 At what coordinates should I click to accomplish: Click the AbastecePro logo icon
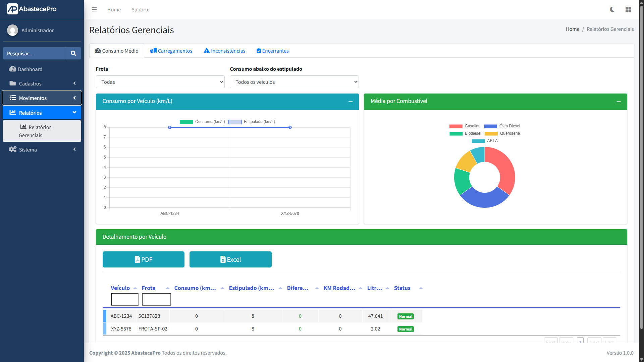click(x=12, y=9)
